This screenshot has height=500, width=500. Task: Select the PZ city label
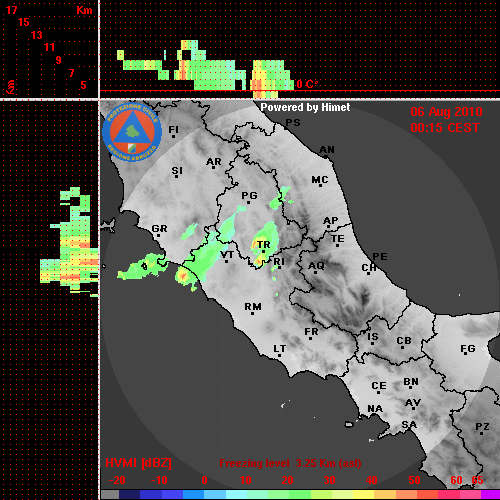coord(482,426)
